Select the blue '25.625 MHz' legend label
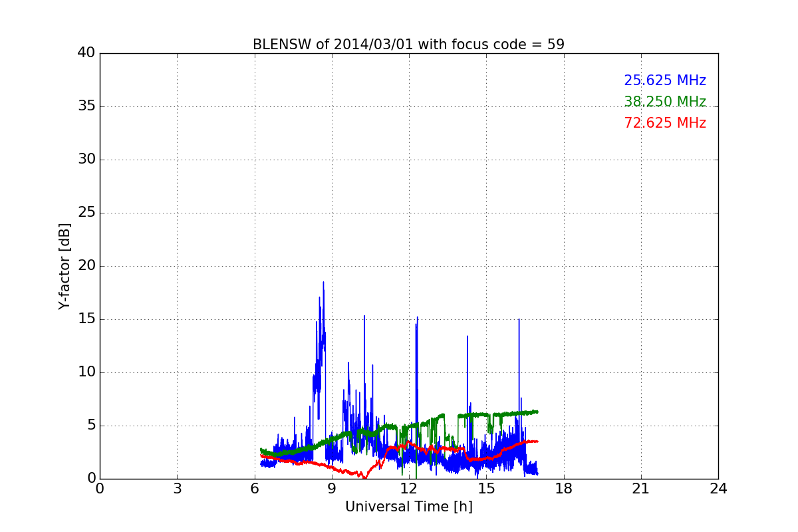The height and width of the screenshot is (532, 798). (x=665, y=80)
